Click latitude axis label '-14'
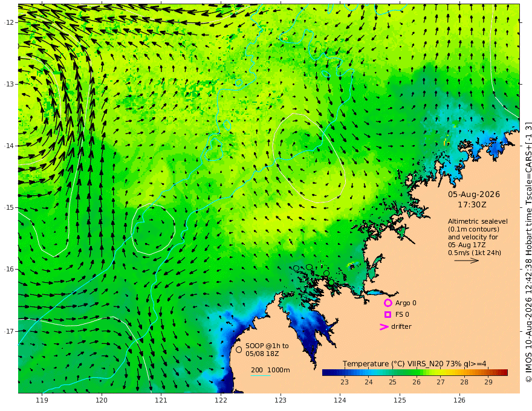Image resolution: width=532 pixels, height=411 pixels. click(10, 146)
